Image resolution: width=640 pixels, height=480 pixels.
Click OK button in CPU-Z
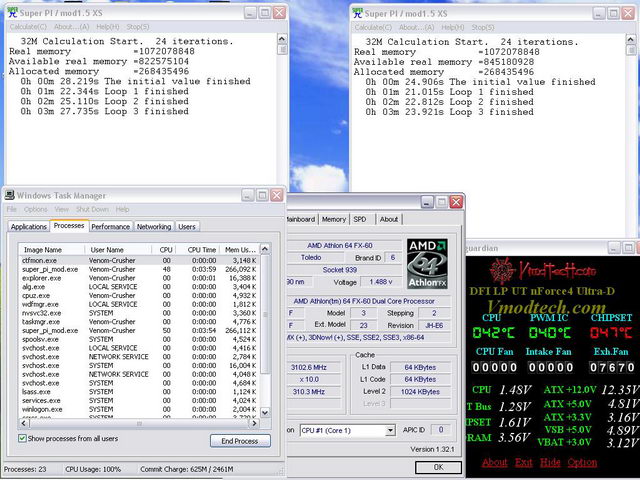438,467
